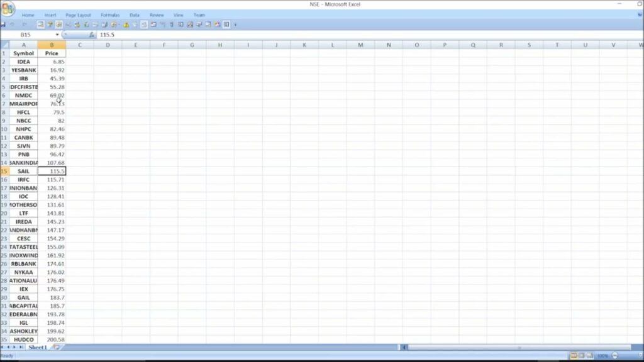Image resolution: width=644 pixels, height=362 pixels.
Task: Click the zoom out minus button
Action: coord(615,356)
